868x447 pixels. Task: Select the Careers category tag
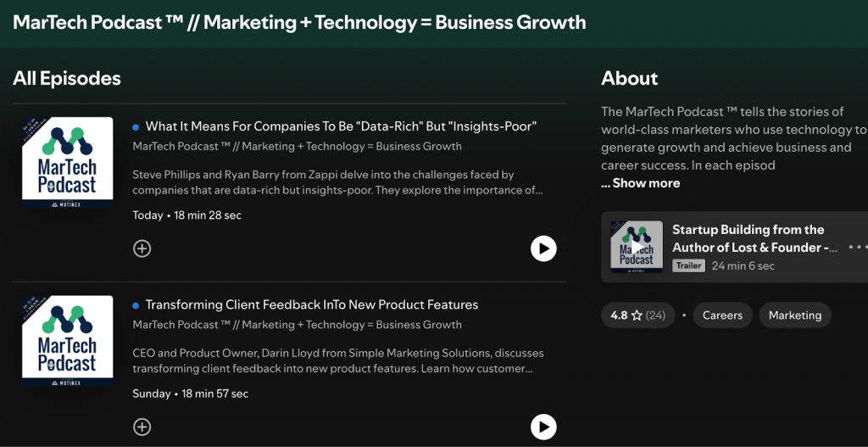722,316
